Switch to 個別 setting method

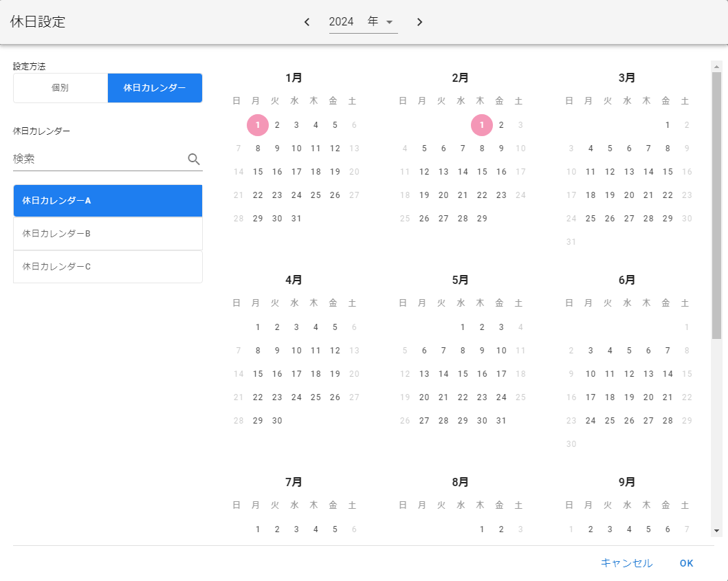point(60,88)
